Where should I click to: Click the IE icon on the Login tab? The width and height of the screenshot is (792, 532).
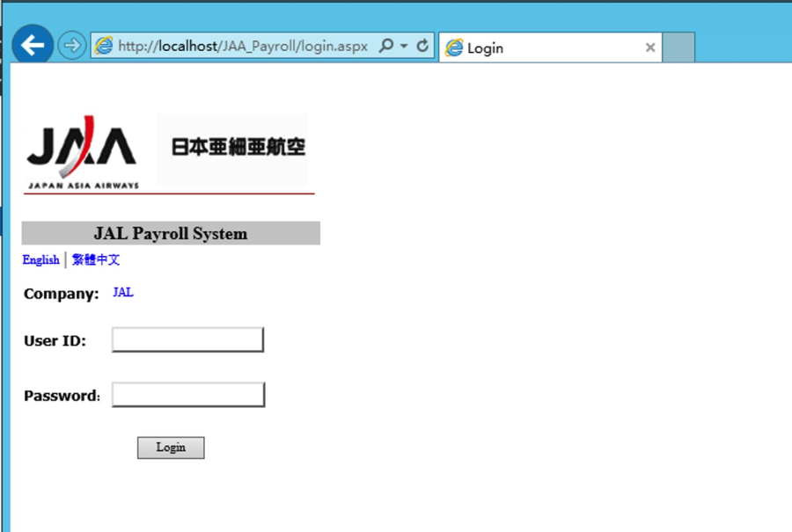pyautogui.click(x=454, y=48)
